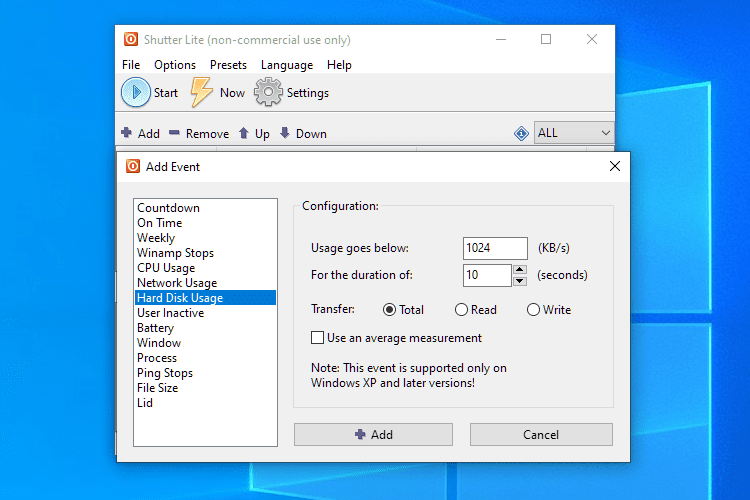Select Ping Stops in the event list
This screenshot has width=750, height=500.
[205, 373]
